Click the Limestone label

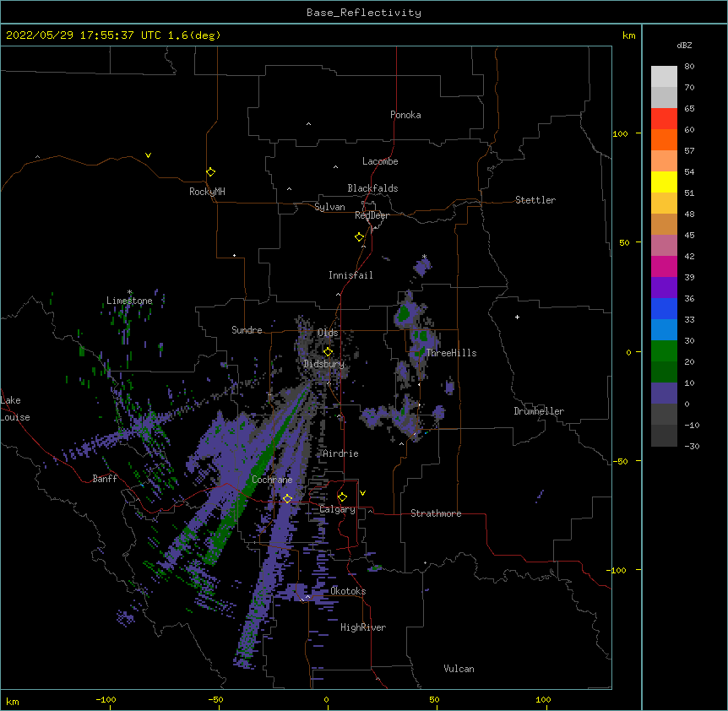tap(129, 301)
